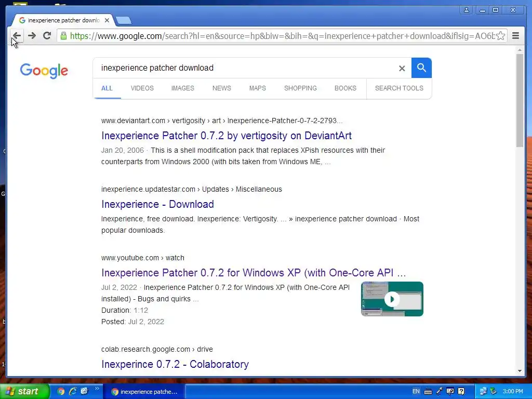Click the Posted: Jul 2, 2022 text

(x=132, y=322)
